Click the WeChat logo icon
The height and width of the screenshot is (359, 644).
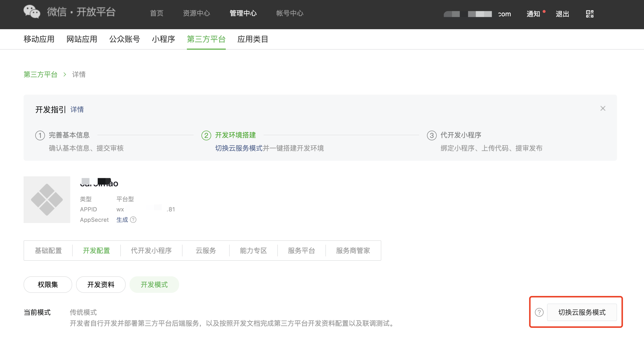coord(32,12)
